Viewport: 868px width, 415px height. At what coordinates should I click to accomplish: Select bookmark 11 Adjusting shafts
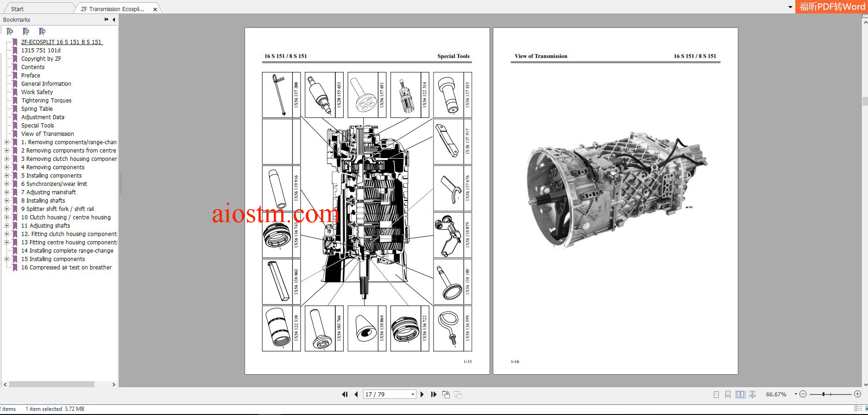tap(46, 226)
